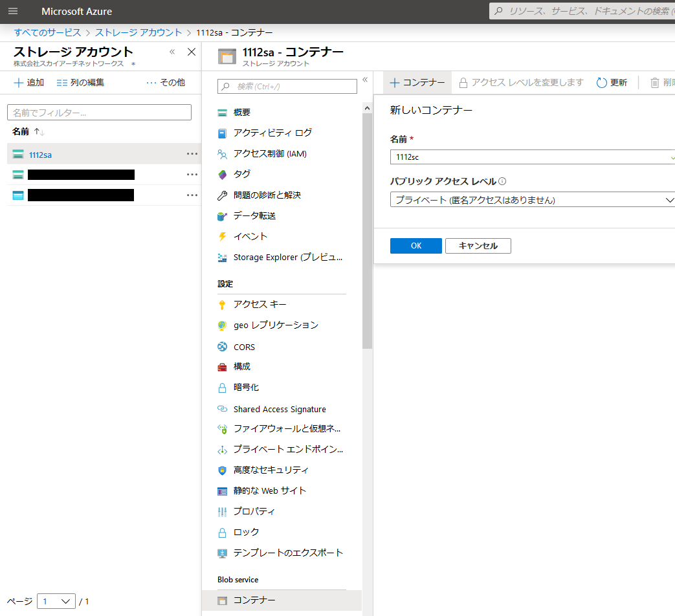Click アクセス レベルを変更します toolbar button
This screenshot has height=616, width=675.
(x=521, y=83)
